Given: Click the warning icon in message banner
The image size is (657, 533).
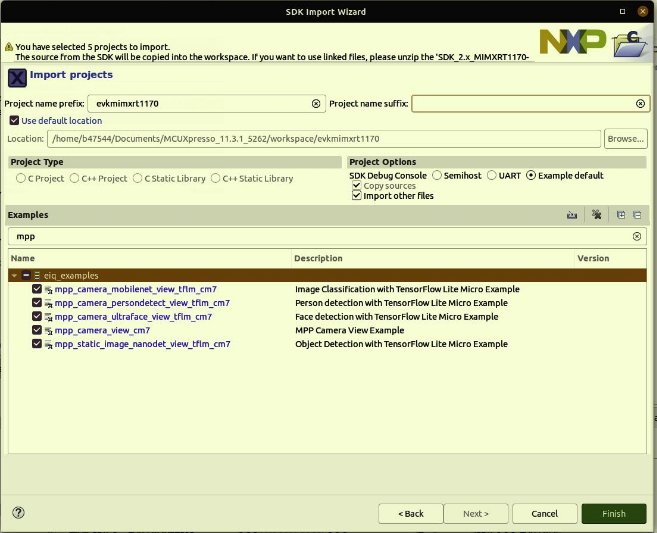Looking at the screenshot, I should point(8,47).
